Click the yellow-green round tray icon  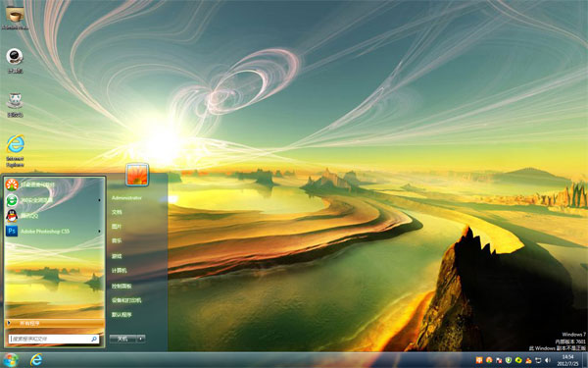[518, 360]
